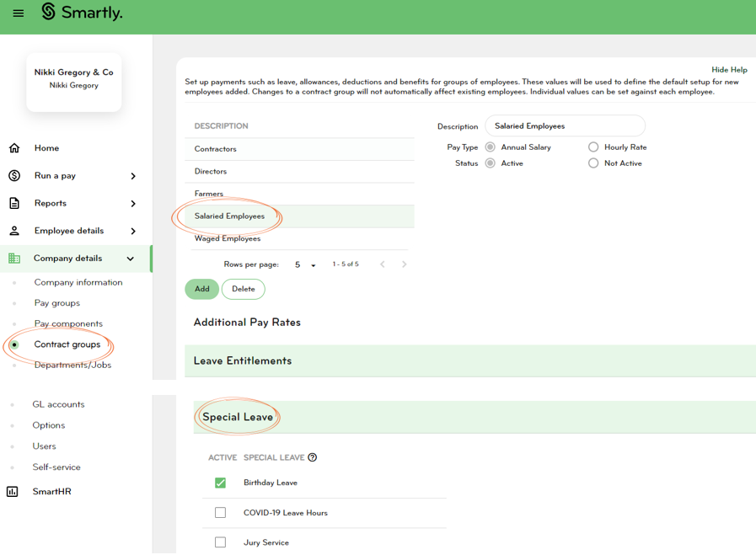Go to Departments/Jobs in the sidebar

click(x=72, y=366)
